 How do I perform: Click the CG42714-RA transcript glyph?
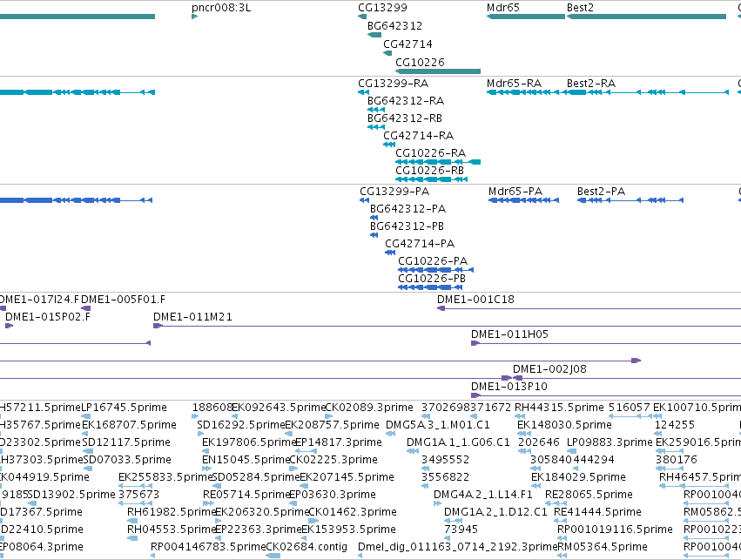pos(389,145)
